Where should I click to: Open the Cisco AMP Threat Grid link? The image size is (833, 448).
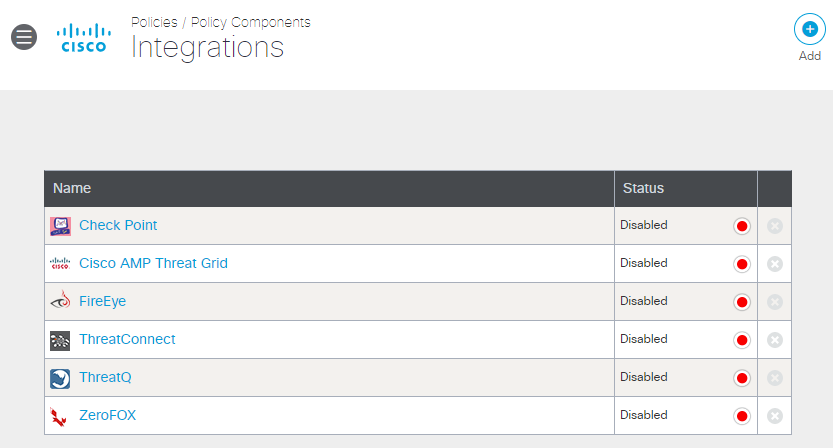coord(153,263)
